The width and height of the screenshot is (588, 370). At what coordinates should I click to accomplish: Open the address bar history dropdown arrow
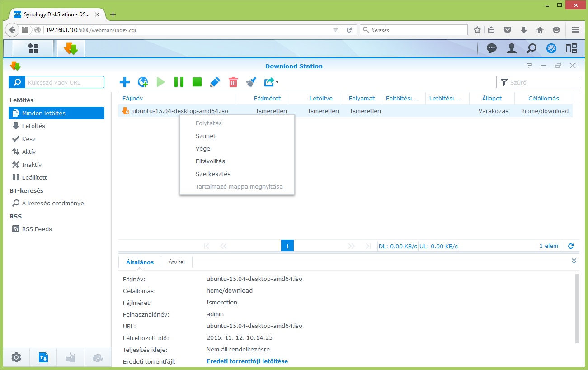coord(335,30)
